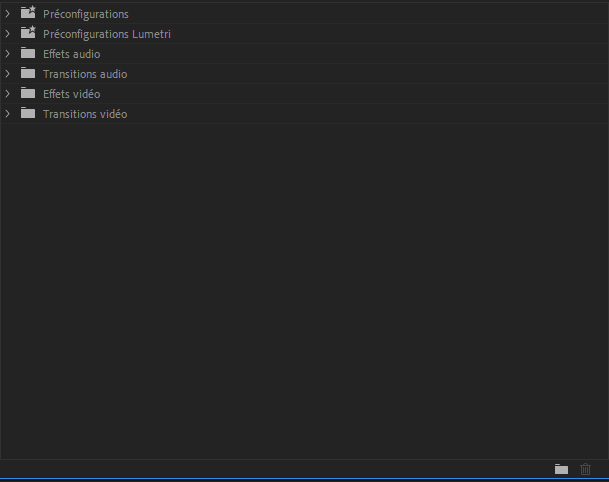Expand the Transitions vidéo chevron
This screenshot has height=482, width=609.
pos(8,114)
